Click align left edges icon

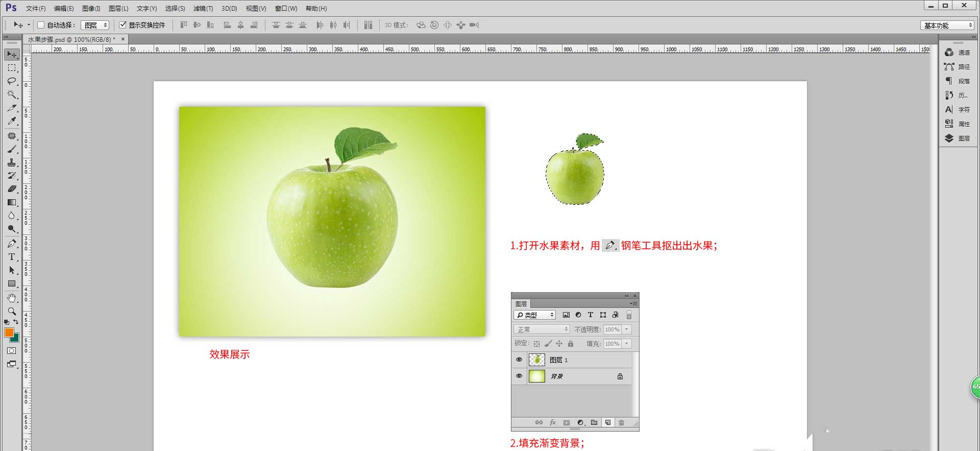click(x=228, y=25)
